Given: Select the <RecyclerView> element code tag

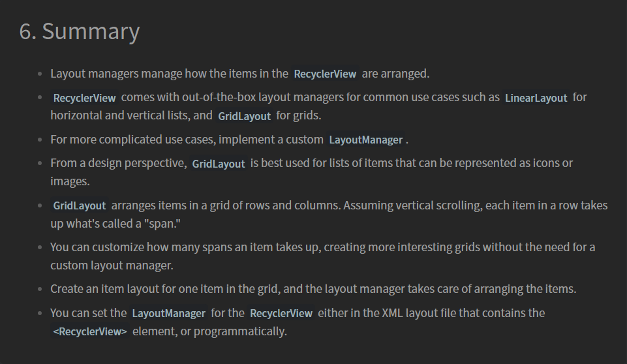Looking at the screenshot, I should [x=90, y=331].
